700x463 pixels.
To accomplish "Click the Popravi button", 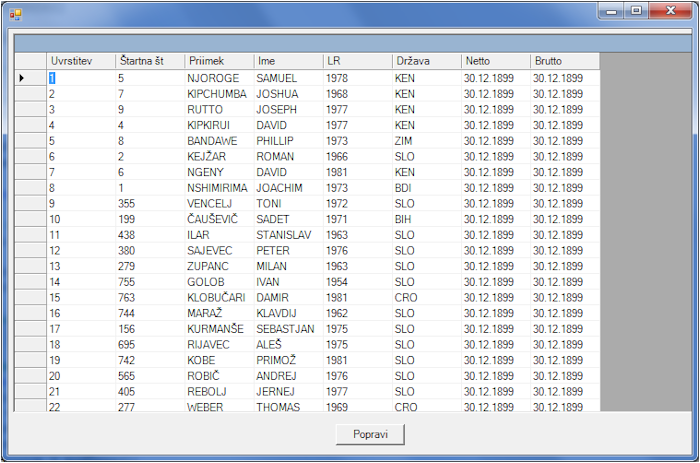I will point(370,434).
